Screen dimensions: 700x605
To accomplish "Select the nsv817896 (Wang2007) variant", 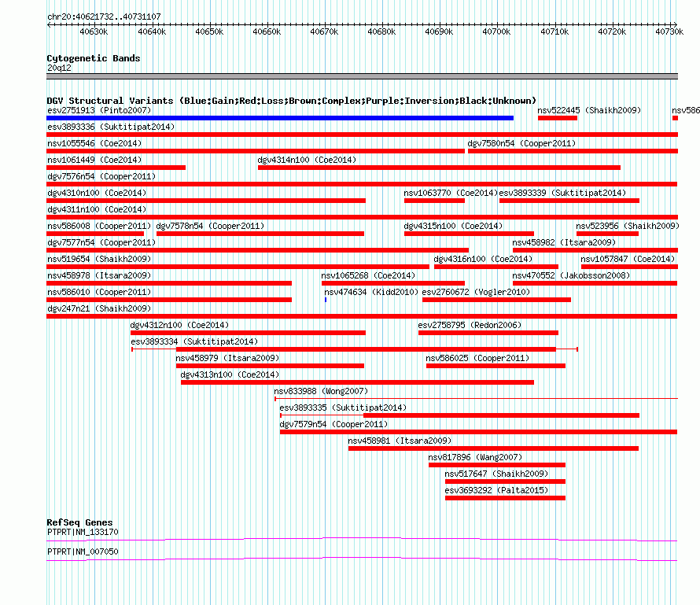I will click(497, 465).
